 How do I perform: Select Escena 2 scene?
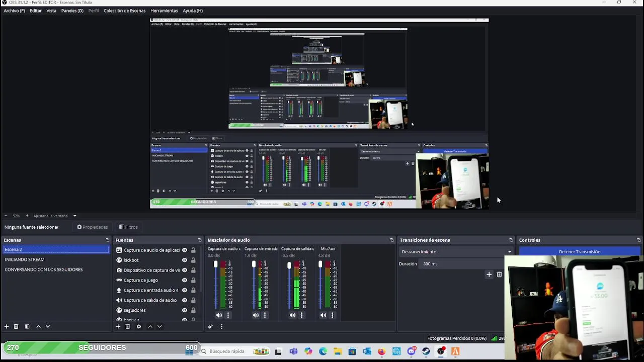pos(56,249)
